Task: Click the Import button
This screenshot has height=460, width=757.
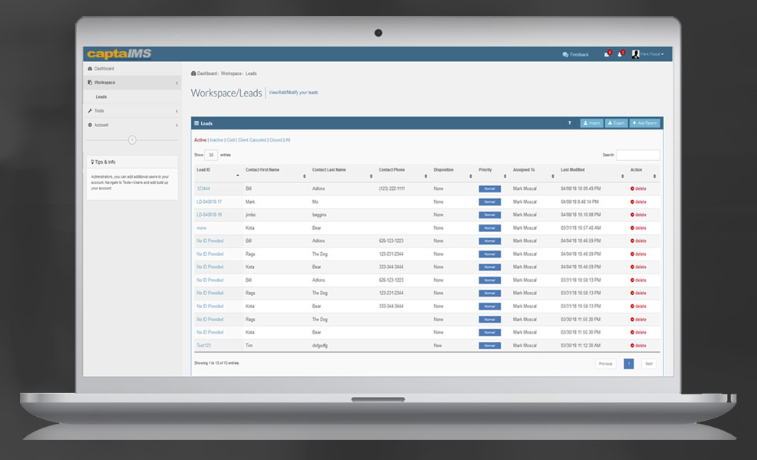Action: point(591,123)
